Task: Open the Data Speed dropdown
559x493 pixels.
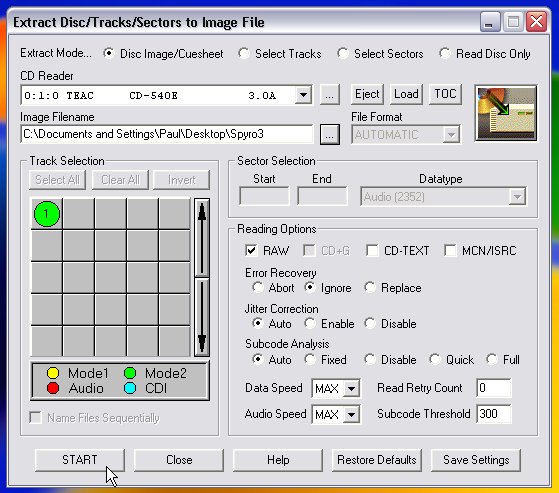Action: 352,388
